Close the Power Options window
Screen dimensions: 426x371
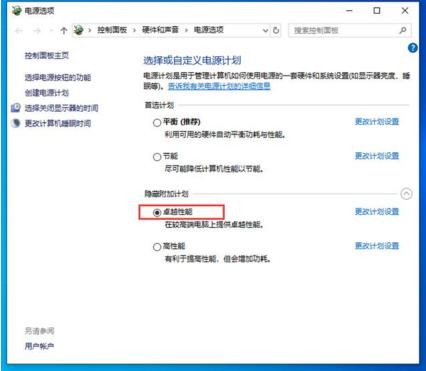[405, 11]
